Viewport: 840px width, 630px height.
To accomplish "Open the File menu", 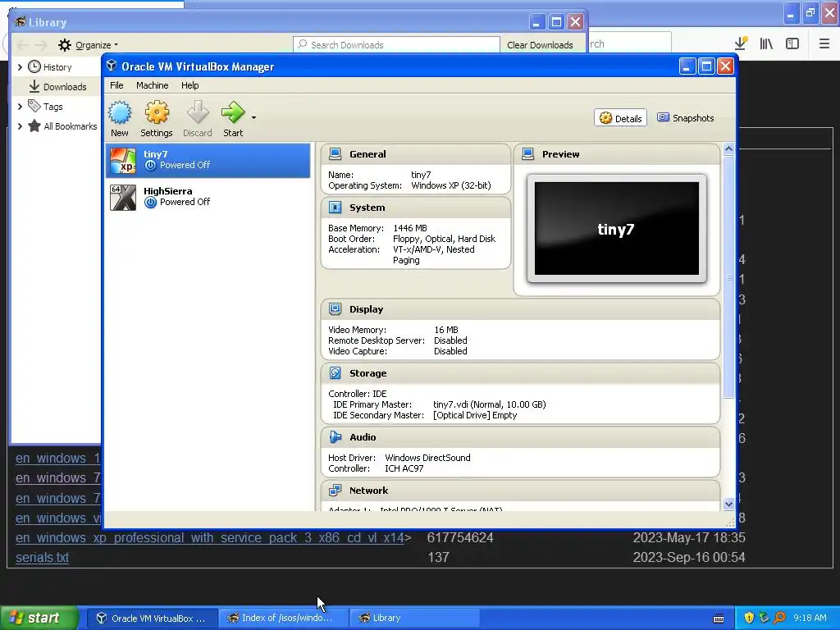I will [116, 85].
